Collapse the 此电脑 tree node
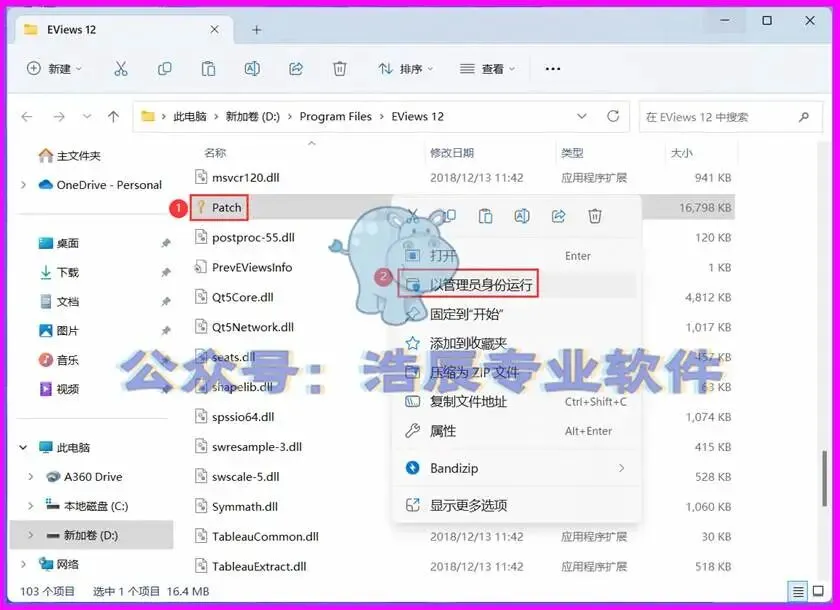 [24, 447]
